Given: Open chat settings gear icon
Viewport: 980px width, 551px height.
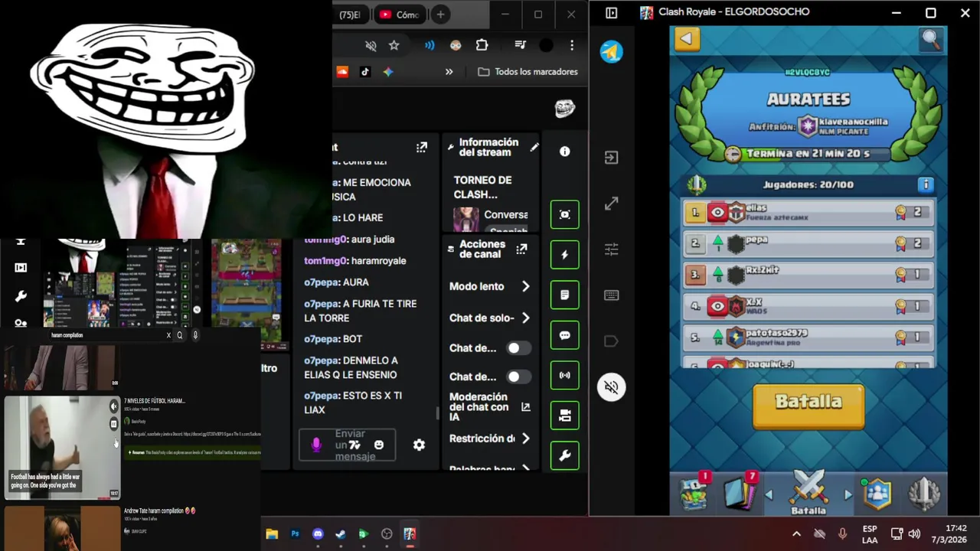Looking at the screenshot, I should click(x=419, y=445).
